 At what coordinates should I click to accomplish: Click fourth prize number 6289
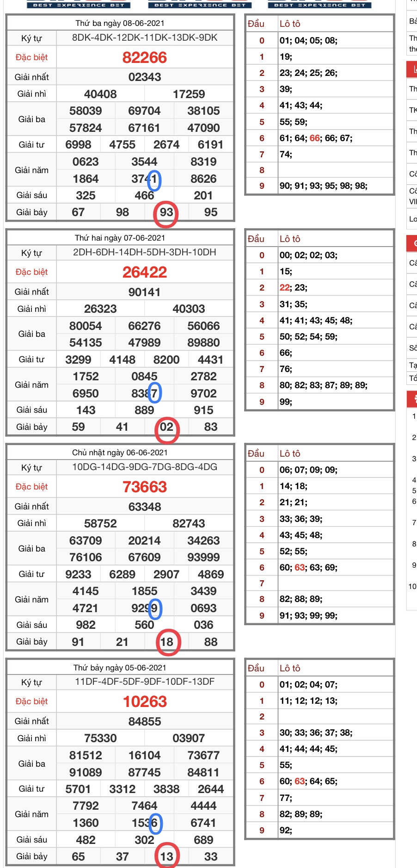(x=123, y=574)
